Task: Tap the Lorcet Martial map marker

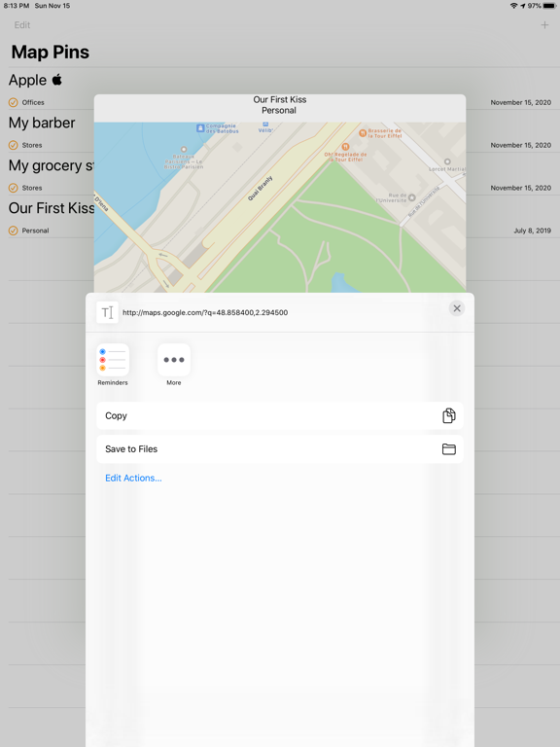Action: click(447, 161)
